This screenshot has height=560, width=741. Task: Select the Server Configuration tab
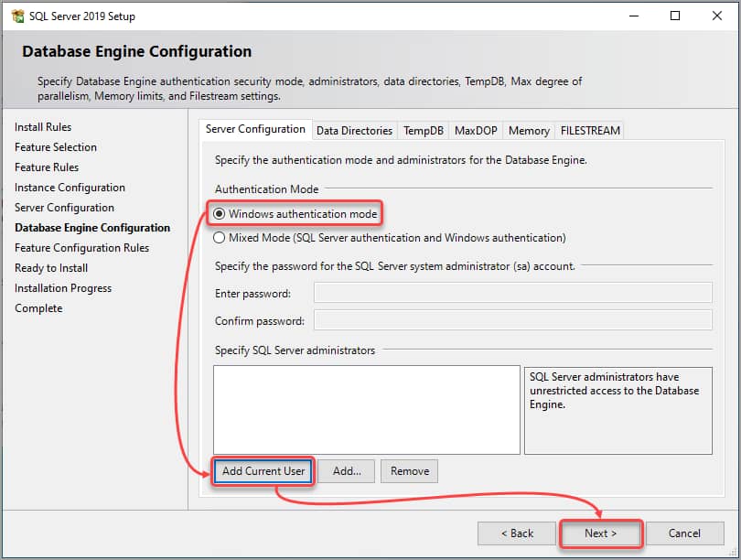[255, 130]
